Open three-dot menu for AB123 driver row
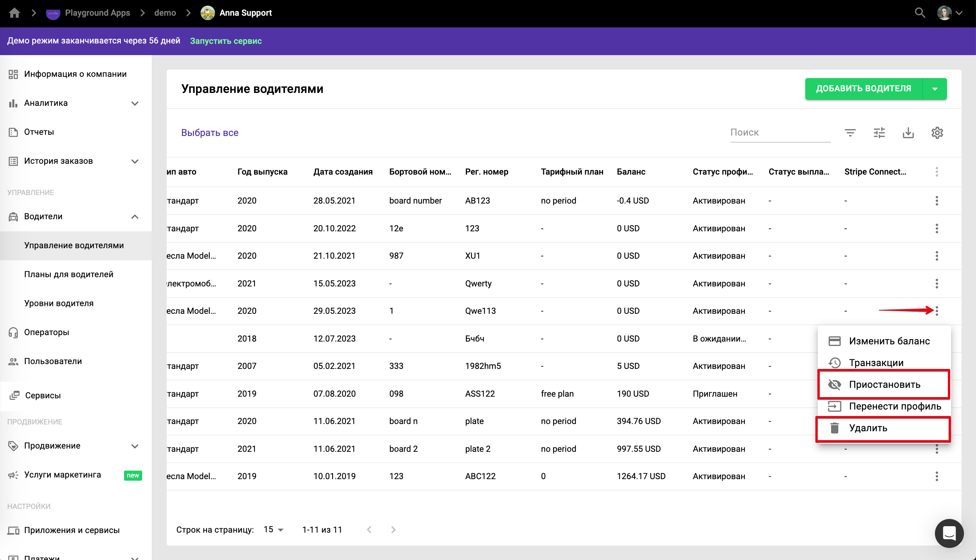The width and height of the screenshot is (976, 560). (x=937, y=201)
